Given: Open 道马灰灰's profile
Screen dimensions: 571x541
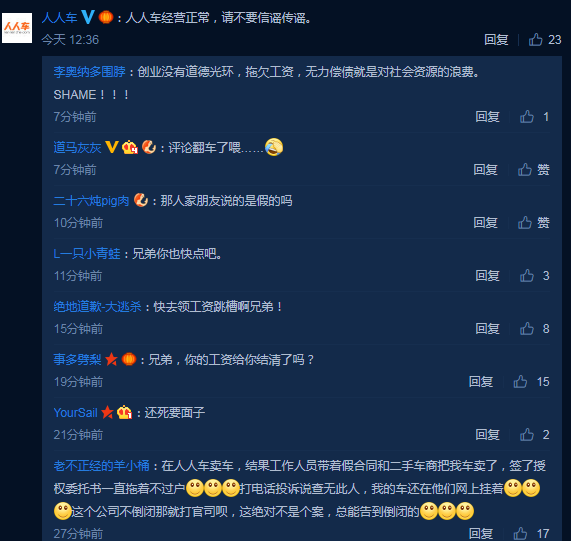Looking at the screenshot, I should [77, 147].
